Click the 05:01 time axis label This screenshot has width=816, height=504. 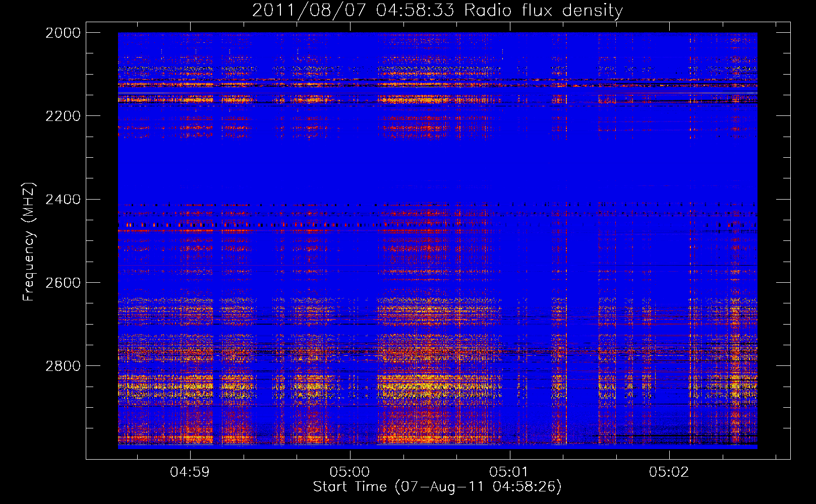click(509, 472)
